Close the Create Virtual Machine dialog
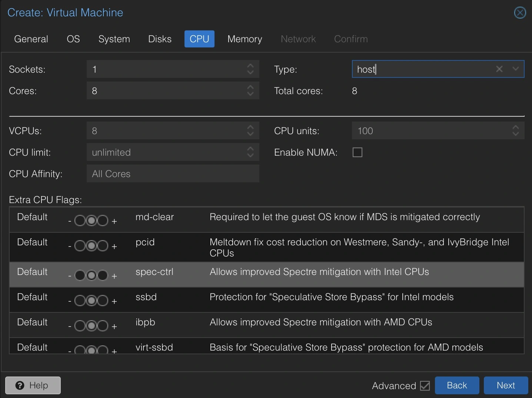Viewport: 532px width, 398px height. pos(520,13)
